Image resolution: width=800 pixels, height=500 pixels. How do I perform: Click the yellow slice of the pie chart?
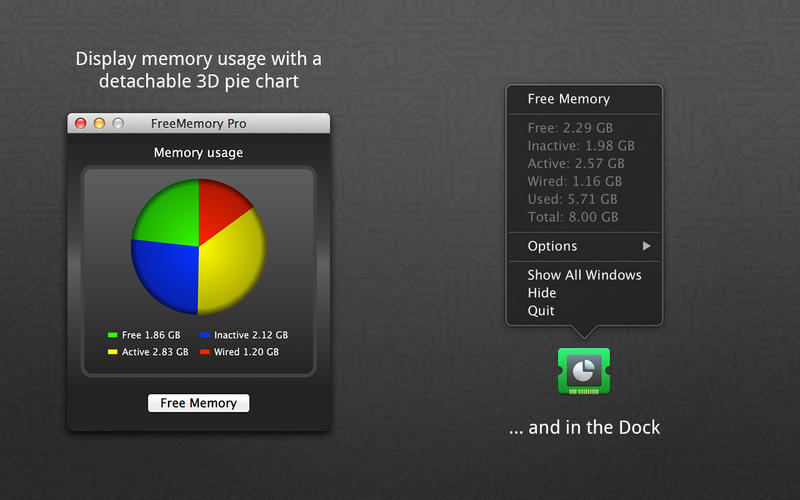coord(230,263)
